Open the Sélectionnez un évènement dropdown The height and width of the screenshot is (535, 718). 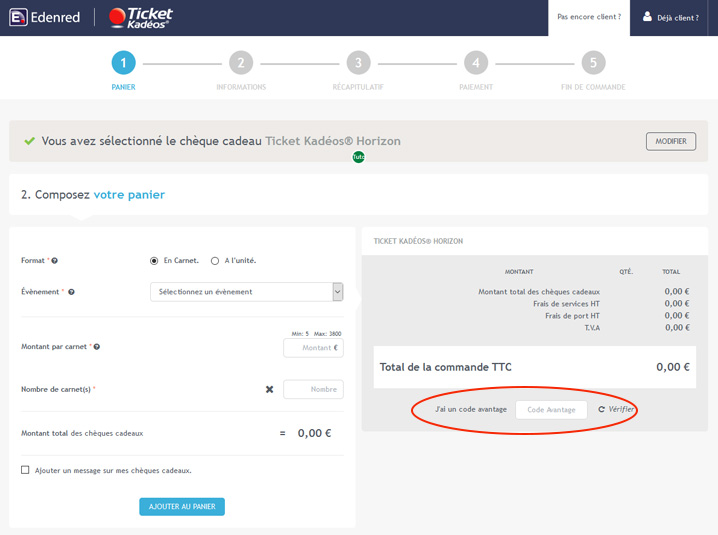[246, 292]
